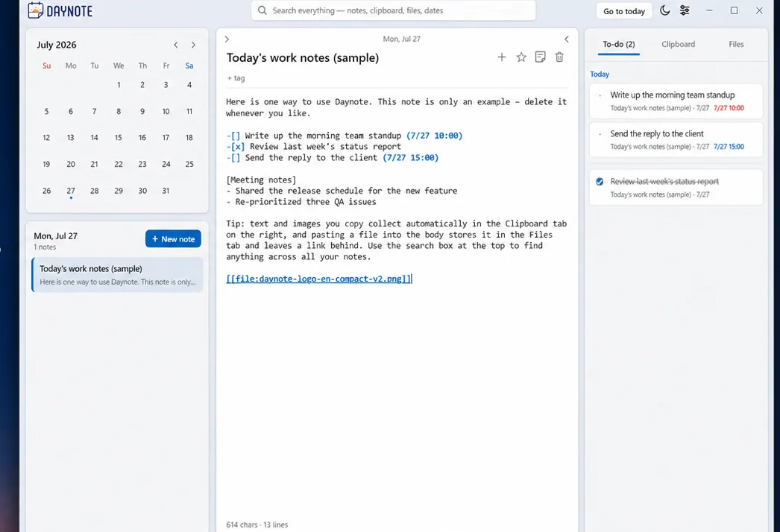Go to the previous month arrow

pyautogui.click(x=175, y=45)
